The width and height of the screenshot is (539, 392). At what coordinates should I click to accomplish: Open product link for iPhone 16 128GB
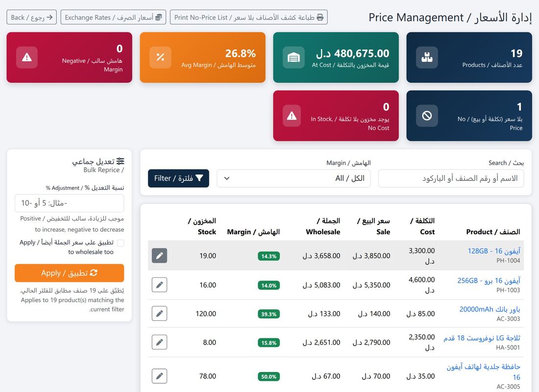pyautogui.click(x=494, y=251)
